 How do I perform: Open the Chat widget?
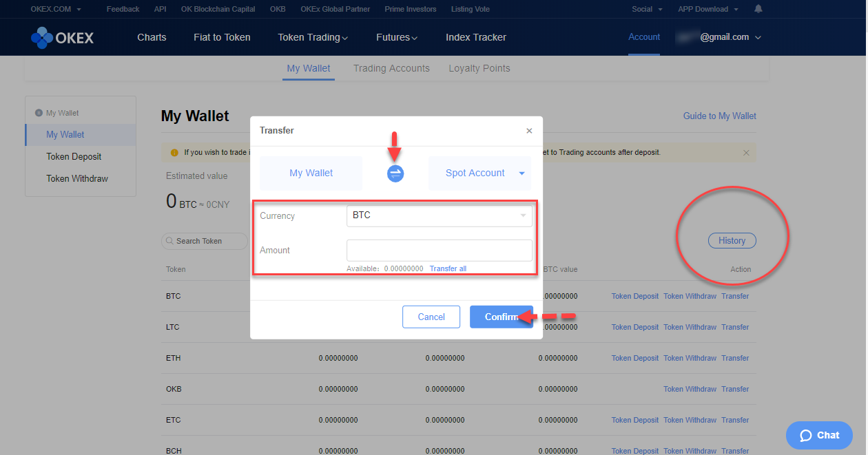tap(819, 435)
